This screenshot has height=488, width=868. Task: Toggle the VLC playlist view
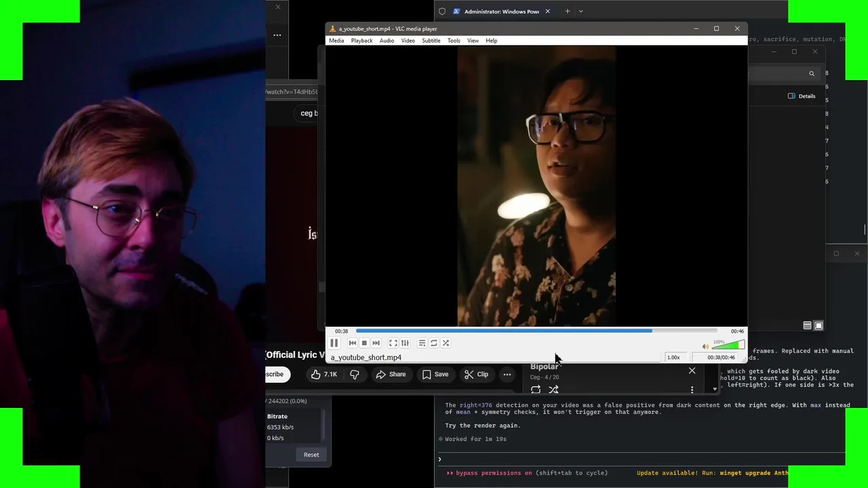(x=422, y=343)
